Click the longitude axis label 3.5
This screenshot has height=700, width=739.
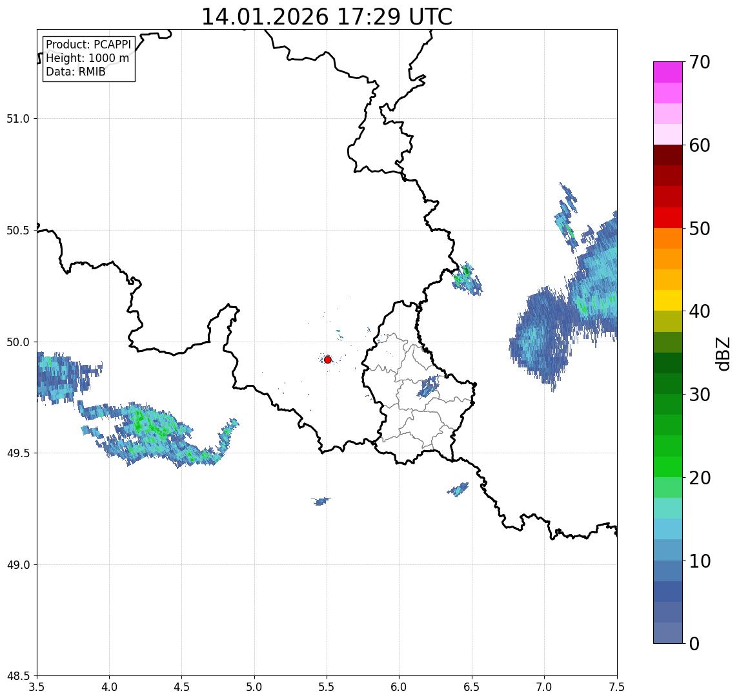pos(37,687)
